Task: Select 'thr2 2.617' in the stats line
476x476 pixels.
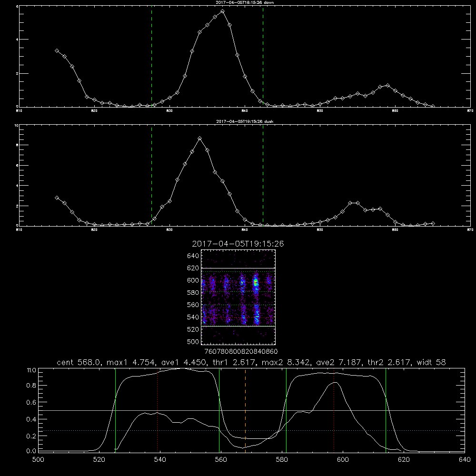Action: [389, 362]
